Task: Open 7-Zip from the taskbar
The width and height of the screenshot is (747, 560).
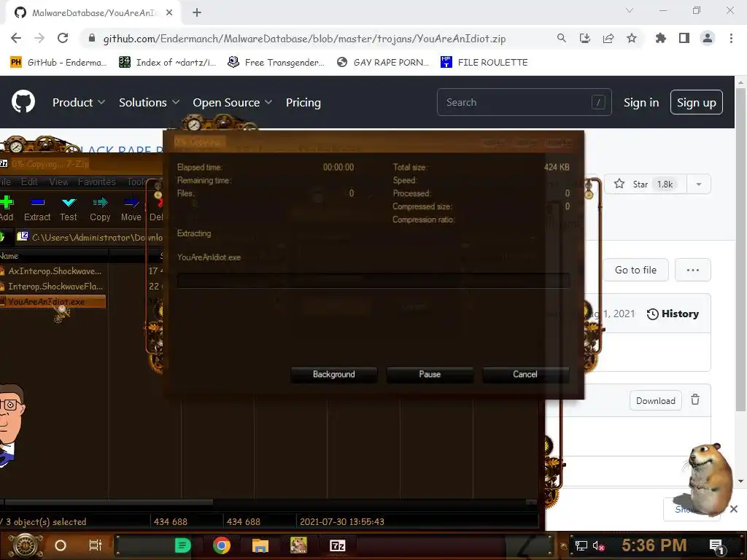Action: click(x=337, y=545)
